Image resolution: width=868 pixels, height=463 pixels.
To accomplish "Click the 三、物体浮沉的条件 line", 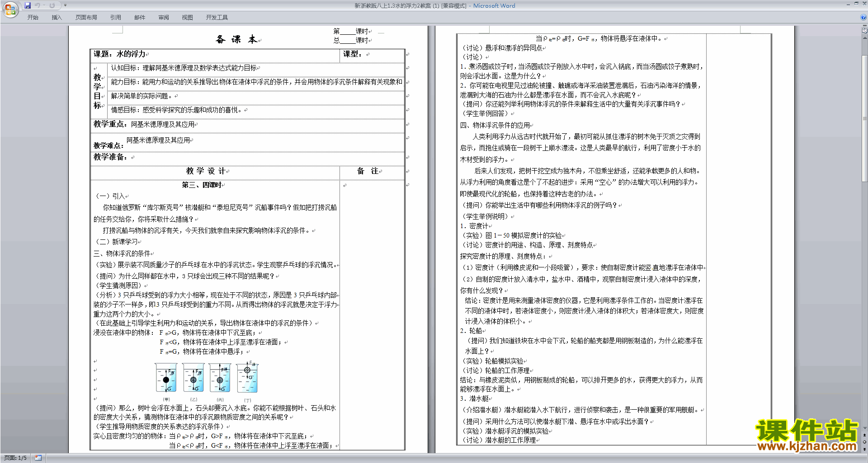I will [x=122, y=254].
